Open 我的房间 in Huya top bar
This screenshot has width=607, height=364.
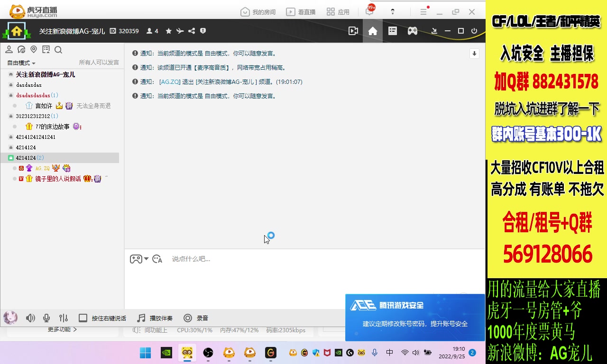click(258, 12)
